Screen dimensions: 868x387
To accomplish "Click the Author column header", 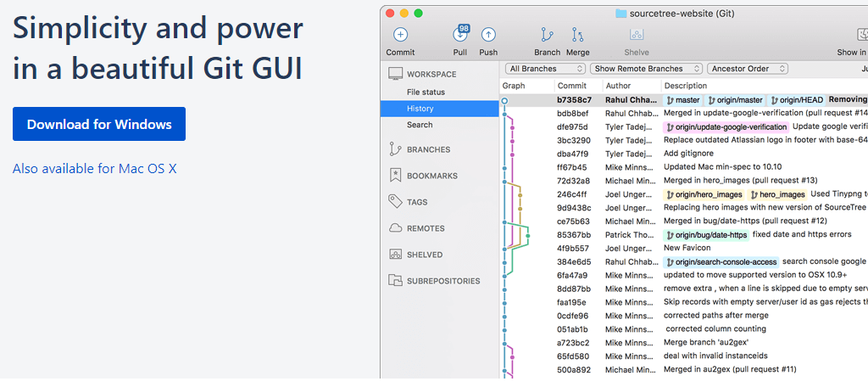I will tap(618, 86).
